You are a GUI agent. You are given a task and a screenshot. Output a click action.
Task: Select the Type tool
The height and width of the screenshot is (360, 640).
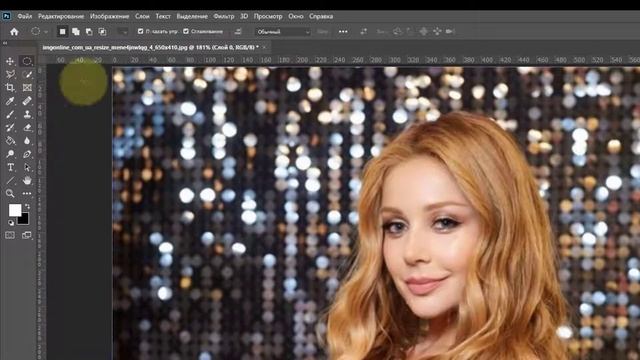10,167
